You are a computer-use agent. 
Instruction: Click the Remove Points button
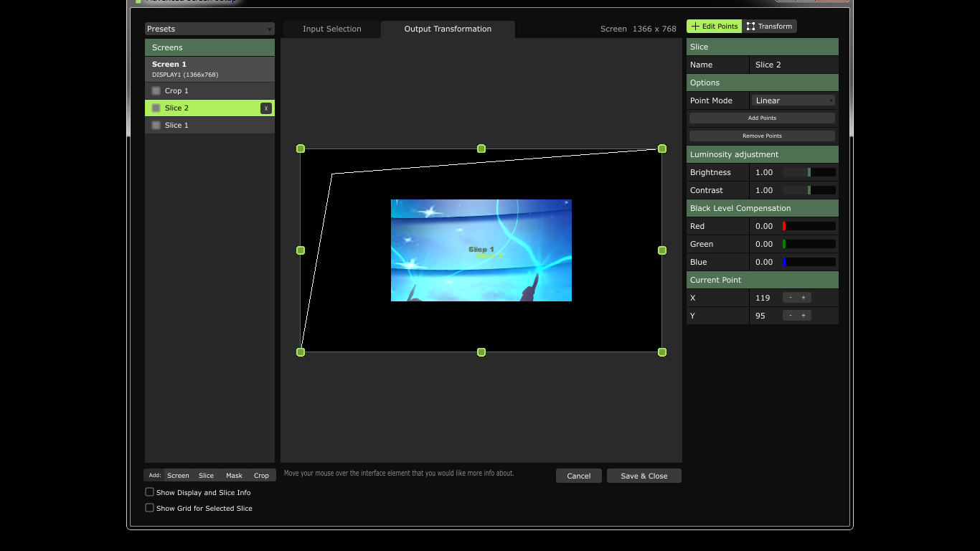(762, 136)
